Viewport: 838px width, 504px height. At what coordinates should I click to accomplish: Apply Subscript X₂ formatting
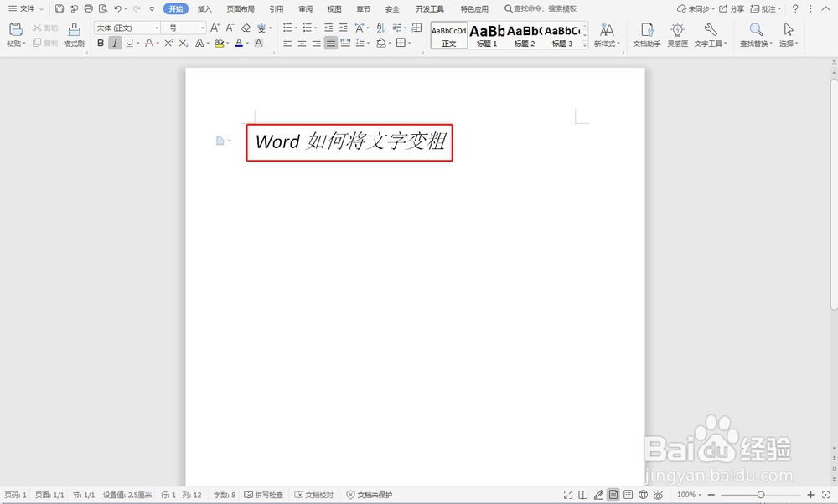pos(184,43)
